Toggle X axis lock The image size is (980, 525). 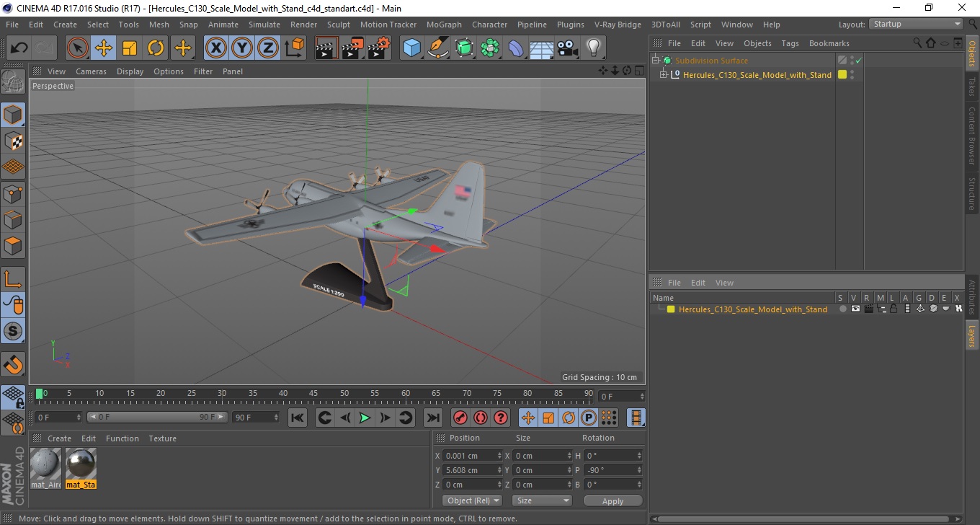(215, 48)
